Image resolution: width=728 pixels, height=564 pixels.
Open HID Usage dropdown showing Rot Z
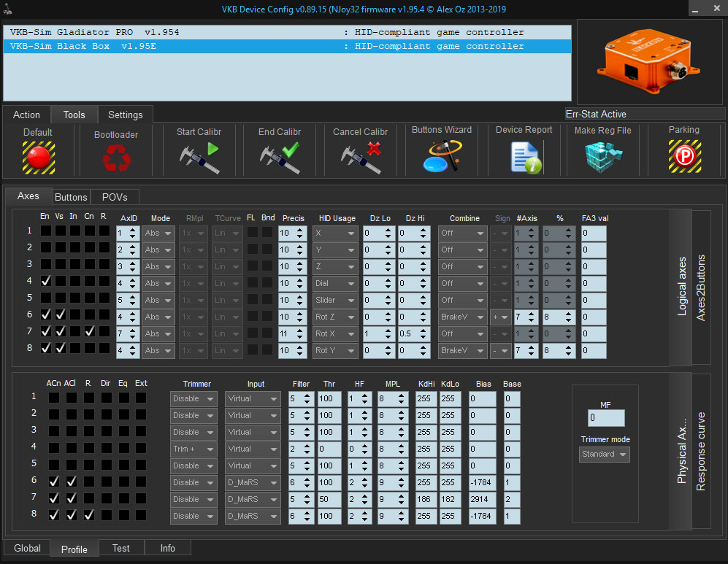(334, 317)
